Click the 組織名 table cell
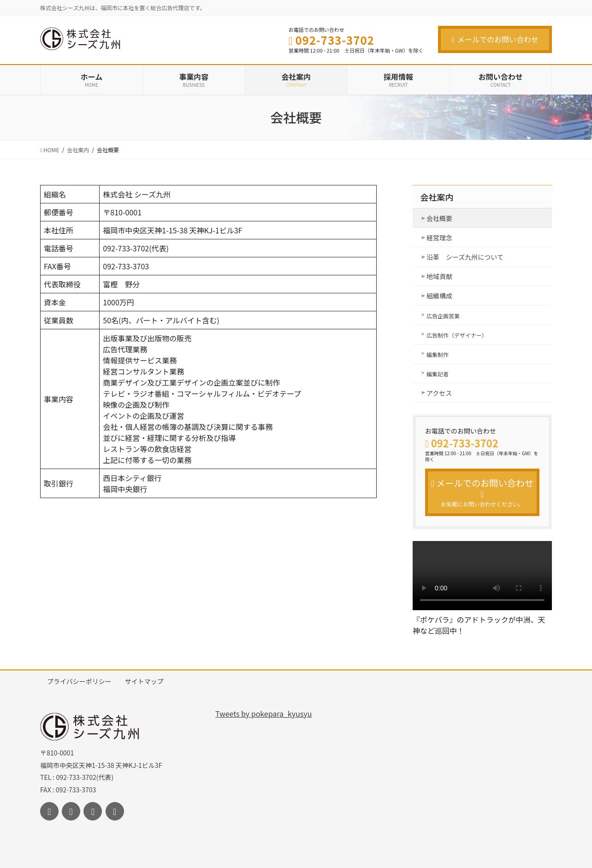This screenshot has height=868, width=592. [70, 195]
